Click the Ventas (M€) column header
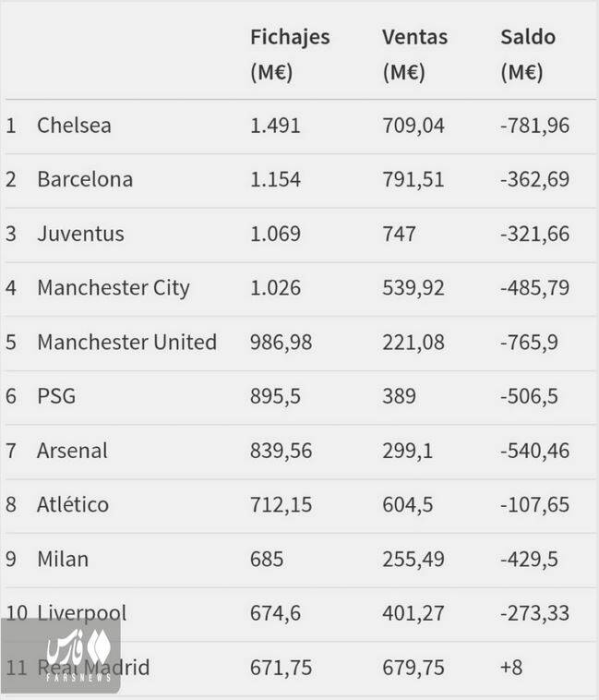599x700 pixels. pyautogui.click(x=414, y=54)
